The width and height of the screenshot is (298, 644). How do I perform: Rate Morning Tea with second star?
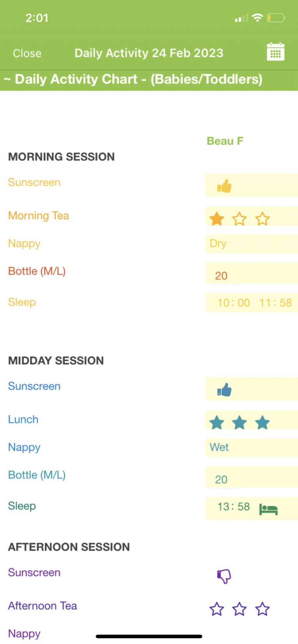coord(239,219)
